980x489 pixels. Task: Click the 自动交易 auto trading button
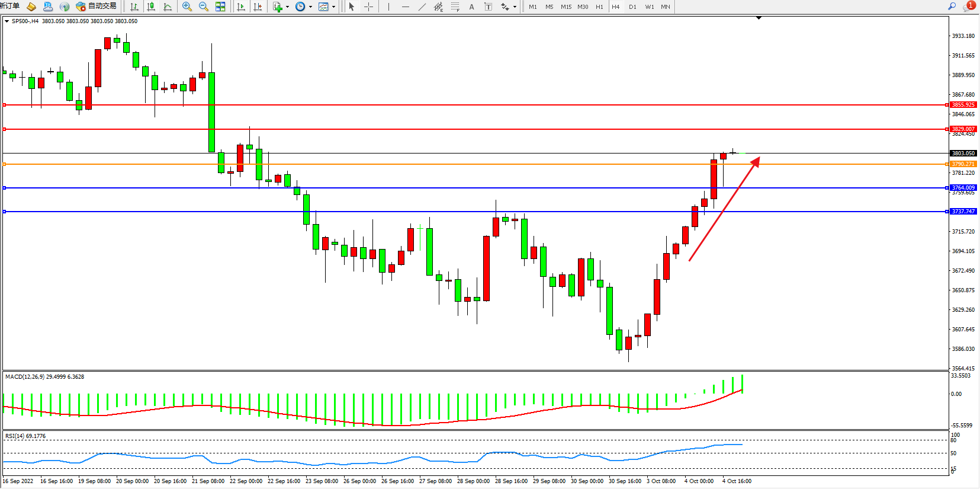[97, 7]
